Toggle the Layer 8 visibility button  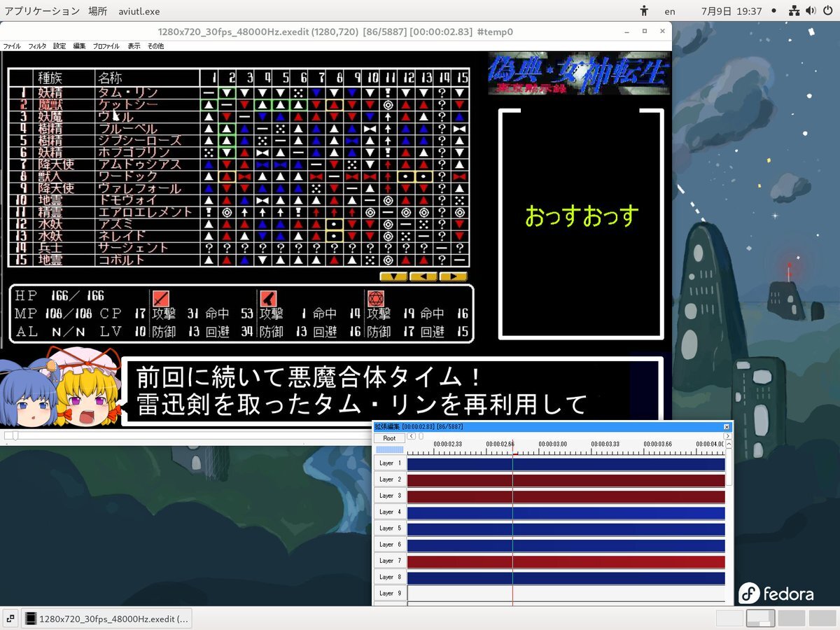pyautogui.click(x=390, y=577)
